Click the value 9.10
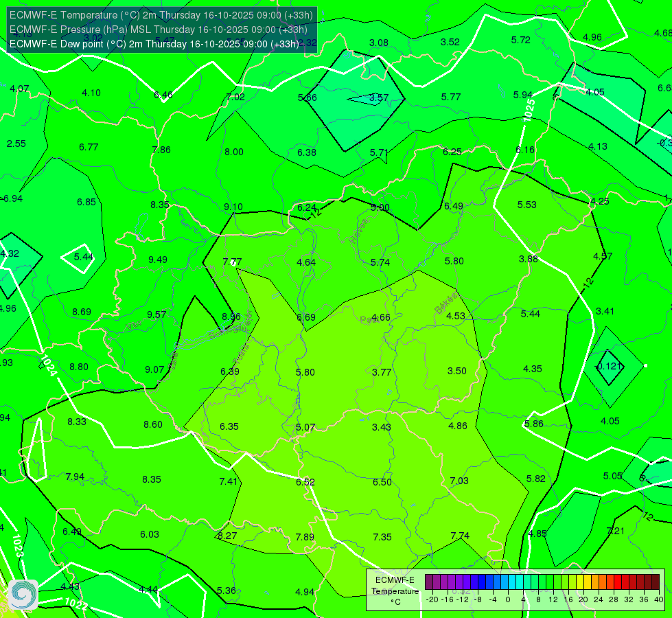 233,207
